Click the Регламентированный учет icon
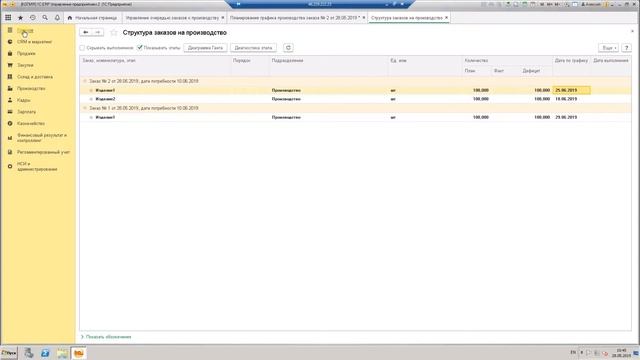 (10, 152)
